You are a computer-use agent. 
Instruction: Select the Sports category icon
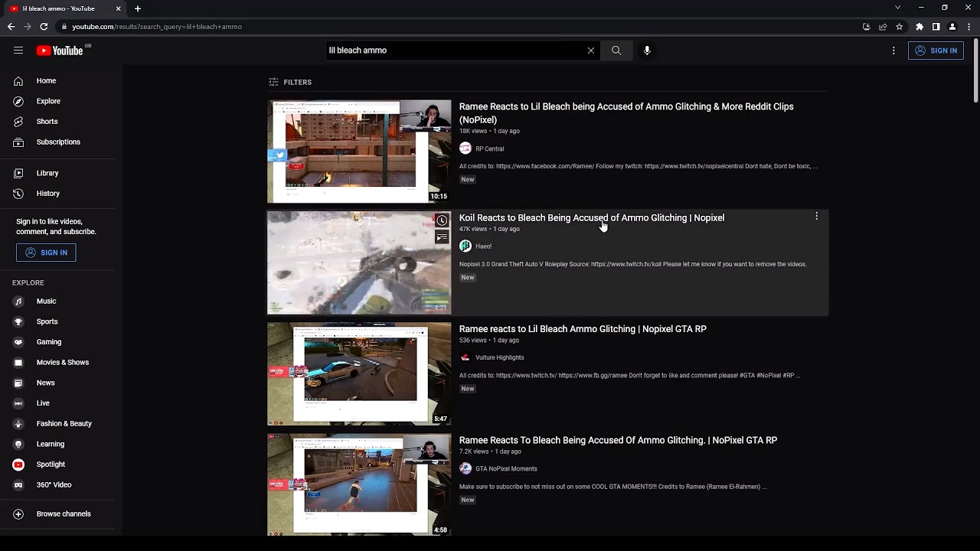coord(18,321)
